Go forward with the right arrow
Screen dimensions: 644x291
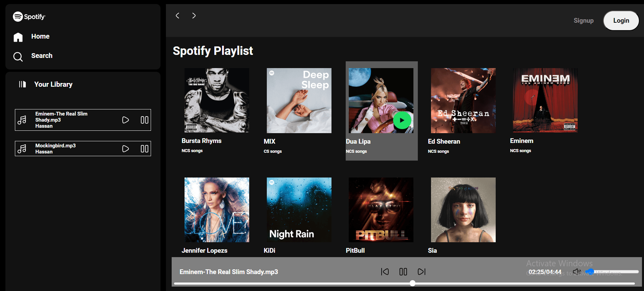(194, 16)
